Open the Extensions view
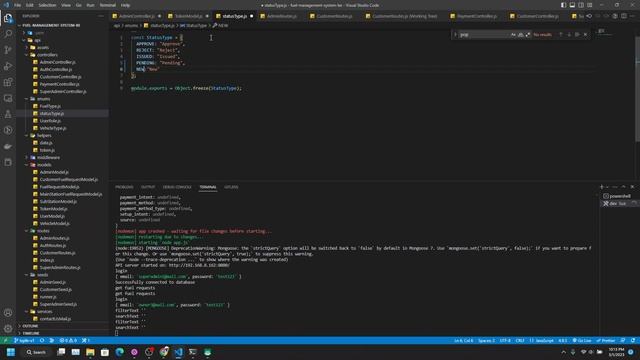Viewport: 640px width, 360px height. point(8,82)
